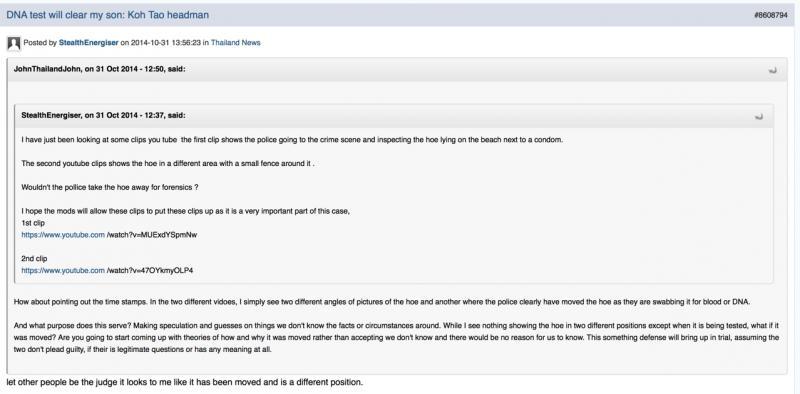Screen dimensions: 800x394
Task: Open the 1st clip youtube.com link
Action: [x=63, y=235]
